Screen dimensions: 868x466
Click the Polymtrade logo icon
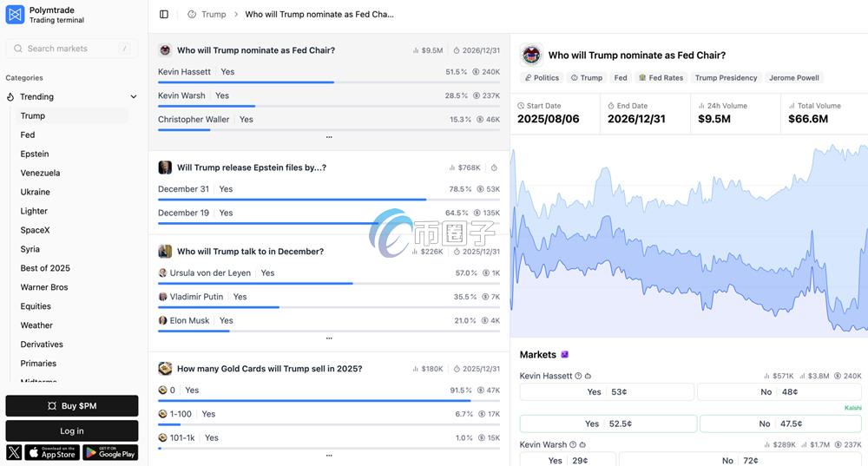[x=15, y=15]
